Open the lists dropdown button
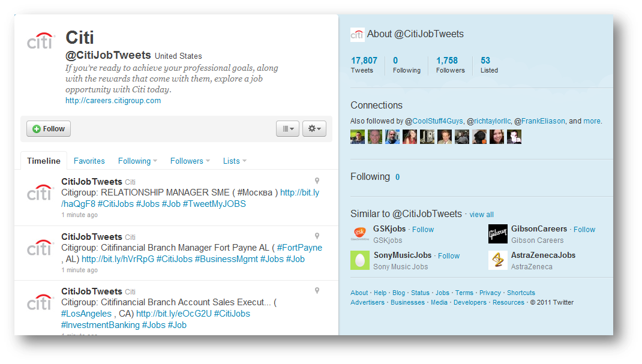 287,128
